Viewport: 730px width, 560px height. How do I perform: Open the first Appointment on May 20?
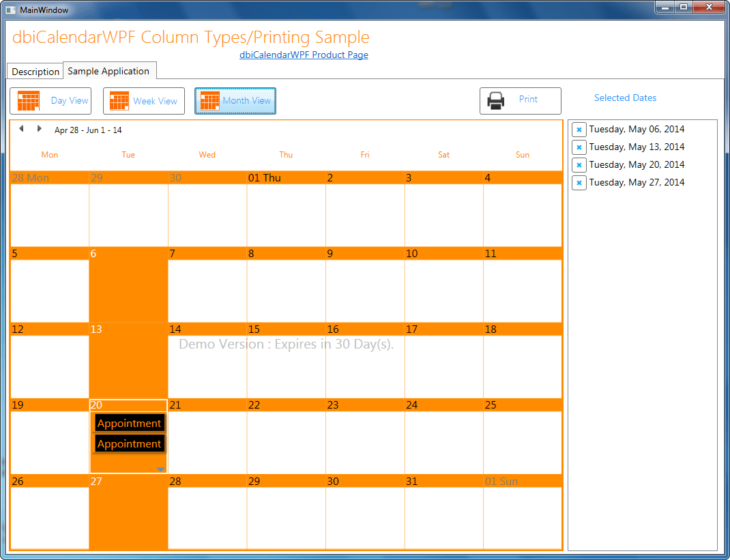click(x=129, y=424)
